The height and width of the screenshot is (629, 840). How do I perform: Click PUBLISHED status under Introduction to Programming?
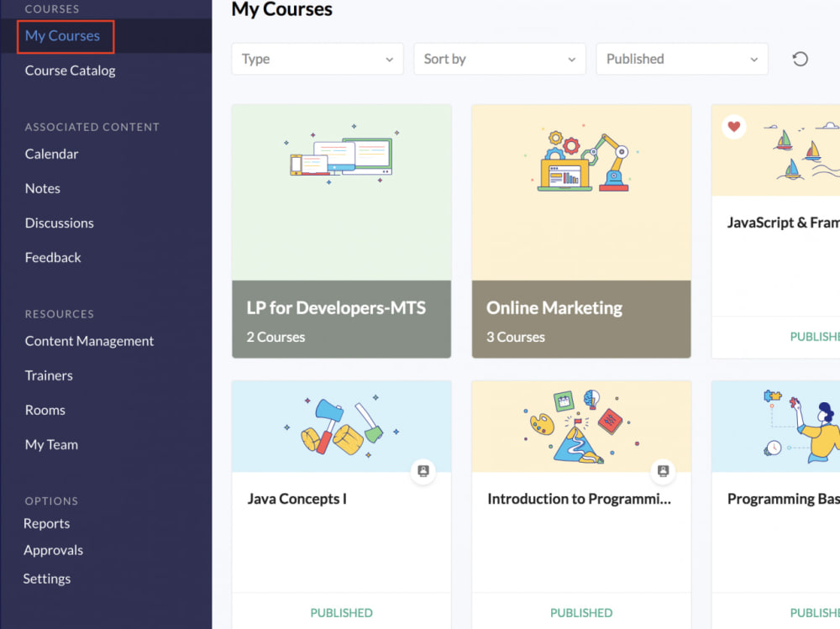point(581,613)
